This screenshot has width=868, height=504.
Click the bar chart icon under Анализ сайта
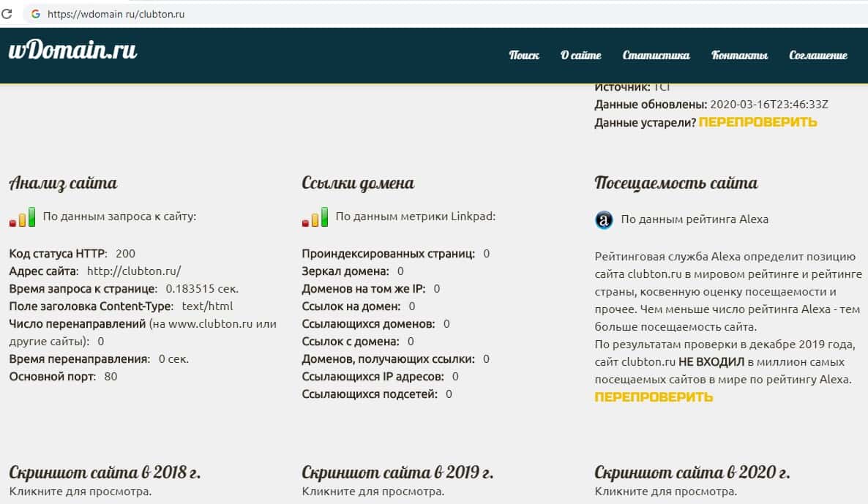[22, 217]
